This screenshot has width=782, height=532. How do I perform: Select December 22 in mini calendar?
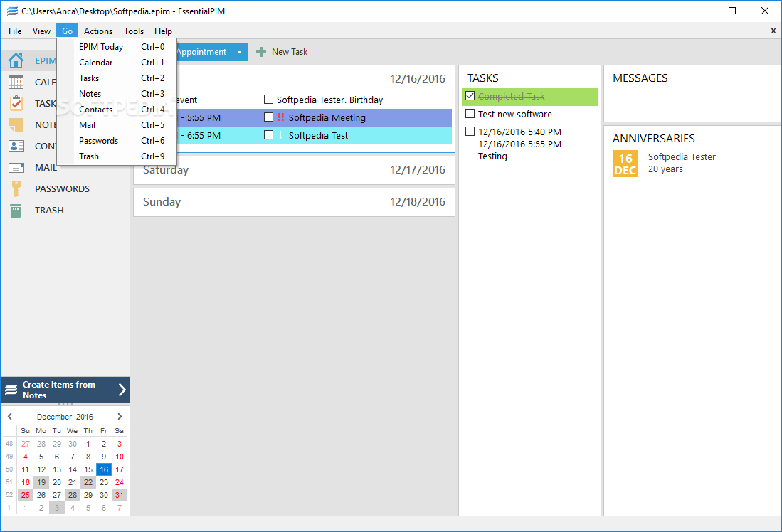[x=88, y=482]
